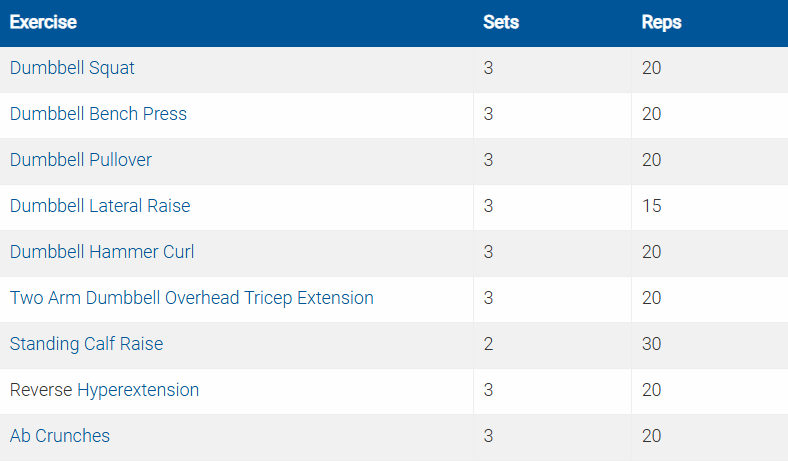Click the 30 reps cell for Calf Raise
The height and width of the screenshot is (461, 788).
pyautogui.click(x=652, y=345)
